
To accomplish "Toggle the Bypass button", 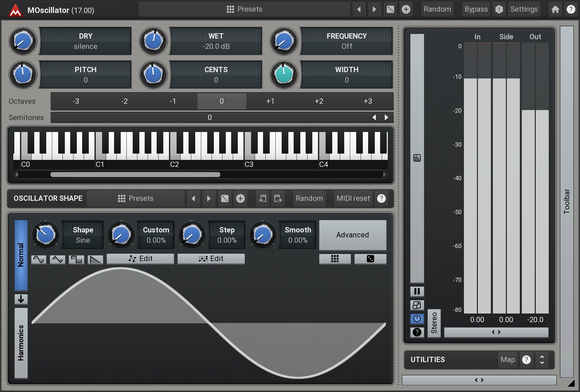I will (476, 9).
